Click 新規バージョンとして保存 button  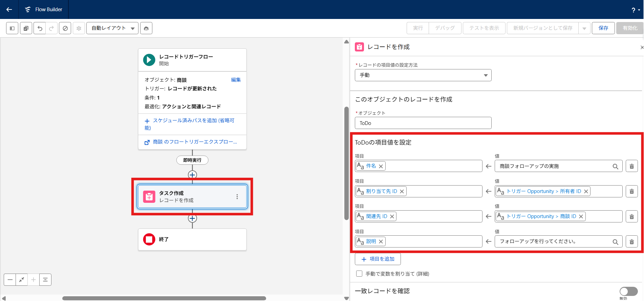click(x=543, y=28)
